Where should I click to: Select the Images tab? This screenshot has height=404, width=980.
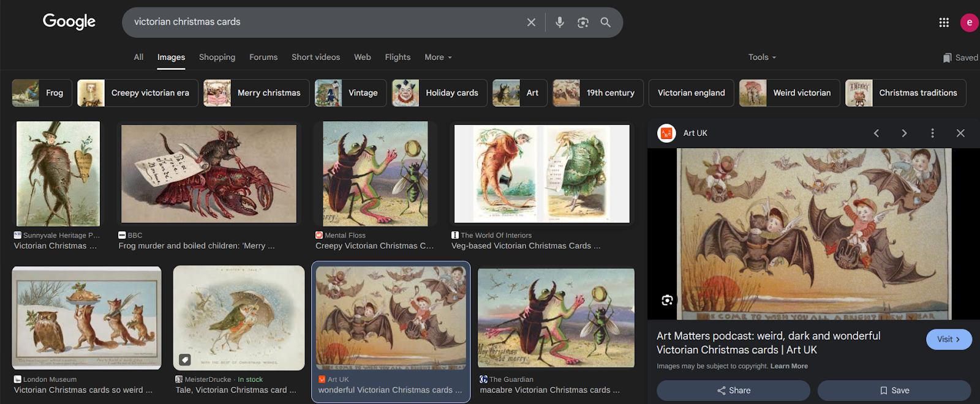pyautogui.click(x=171, y=57)
